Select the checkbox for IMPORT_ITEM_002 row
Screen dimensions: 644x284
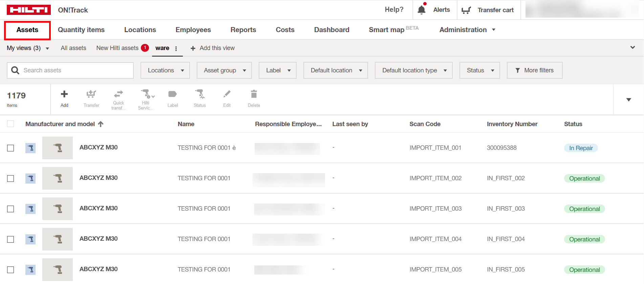[x=10, y=179]
